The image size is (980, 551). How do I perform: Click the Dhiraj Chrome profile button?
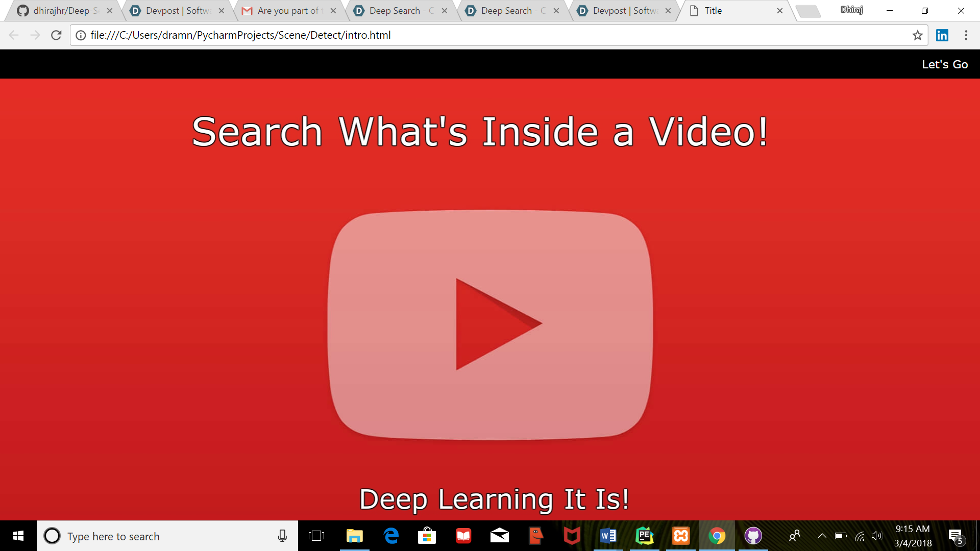tap(851, 10)
